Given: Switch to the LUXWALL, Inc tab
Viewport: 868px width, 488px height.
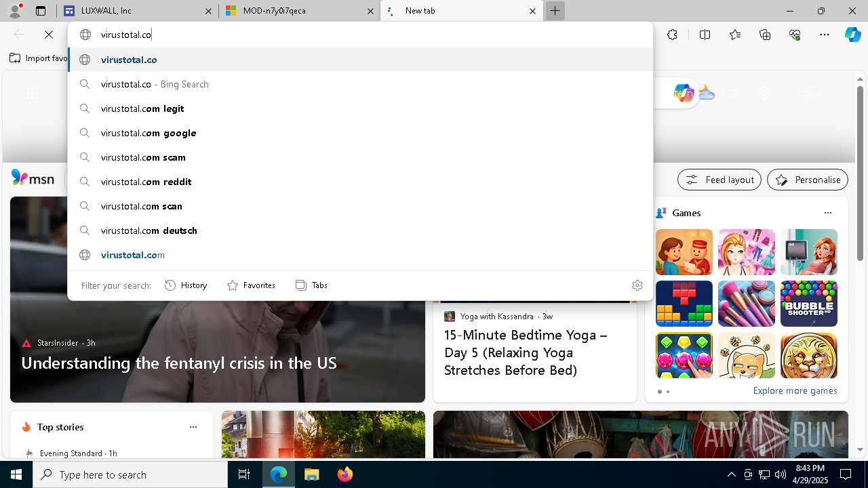Looking at the screenshot, I should click(x=139, y=11).
